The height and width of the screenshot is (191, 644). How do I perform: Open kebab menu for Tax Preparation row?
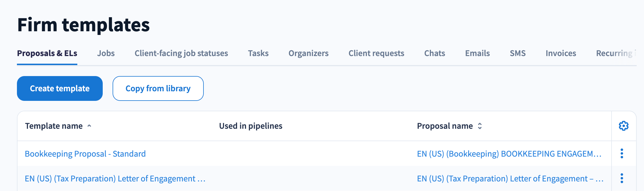click(622, 178)
